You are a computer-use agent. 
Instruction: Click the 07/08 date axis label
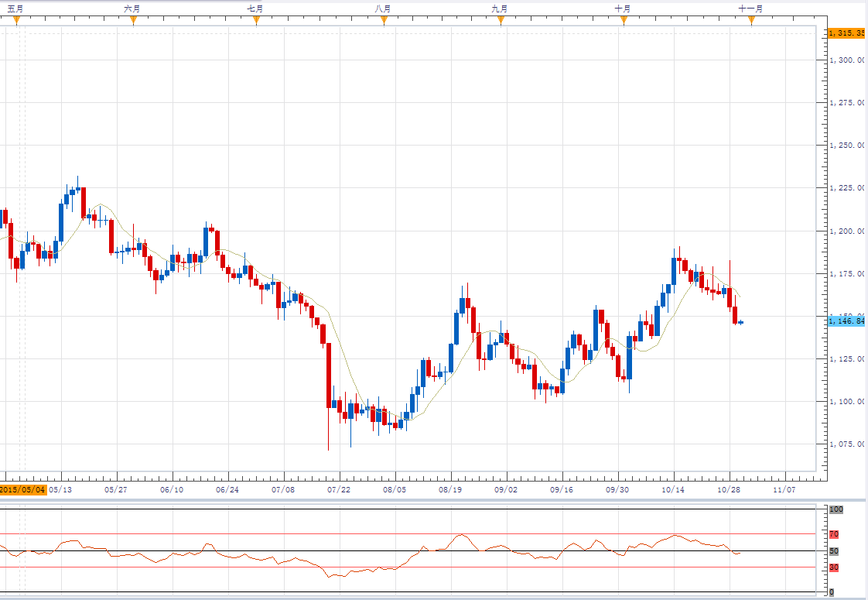point(283,490)
